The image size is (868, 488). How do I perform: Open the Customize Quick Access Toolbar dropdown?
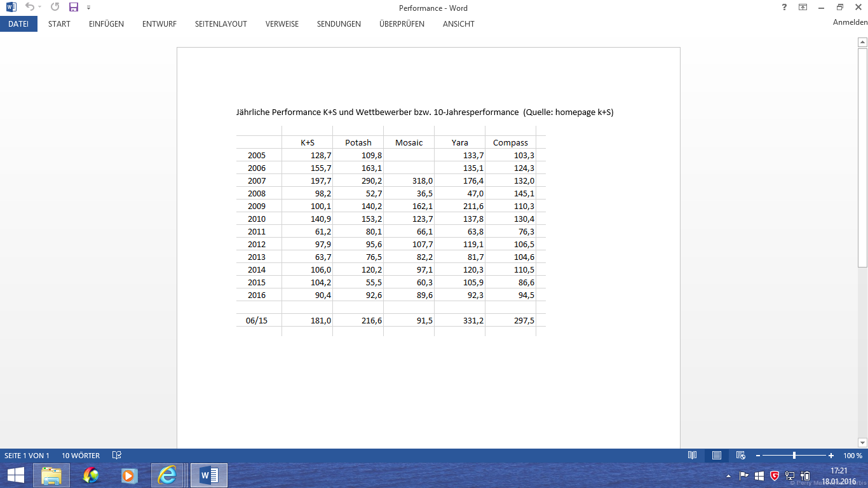click(88, 8)
